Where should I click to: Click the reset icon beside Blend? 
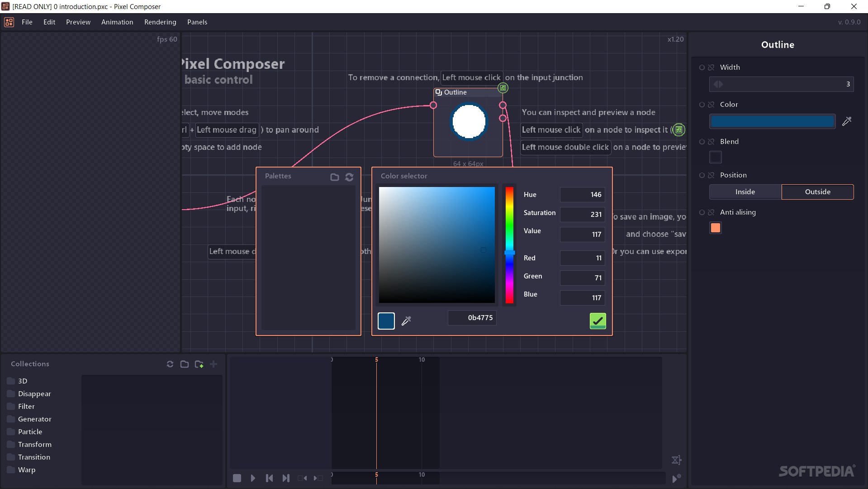click(x=702, y=142)
